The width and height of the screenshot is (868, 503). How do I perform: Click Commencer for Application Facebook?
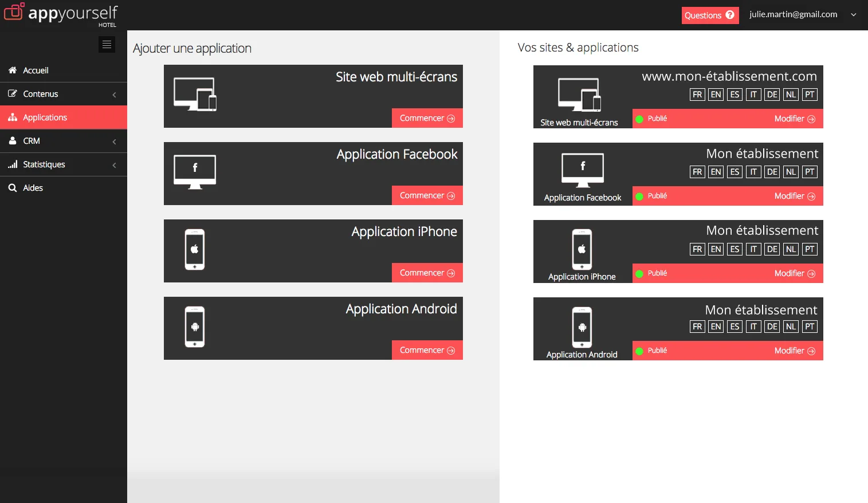(x=427, y=195)
